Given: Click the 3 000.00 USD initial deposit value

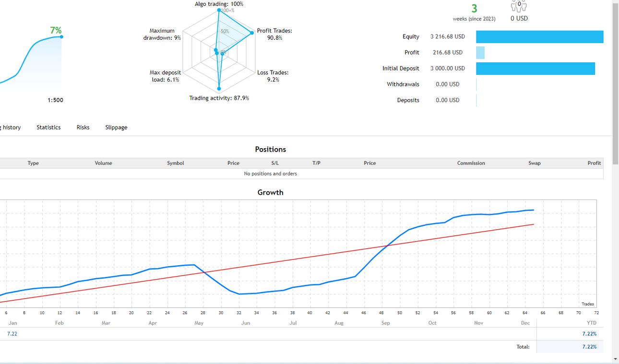Looking at the screenshot, I should [448, 69].
